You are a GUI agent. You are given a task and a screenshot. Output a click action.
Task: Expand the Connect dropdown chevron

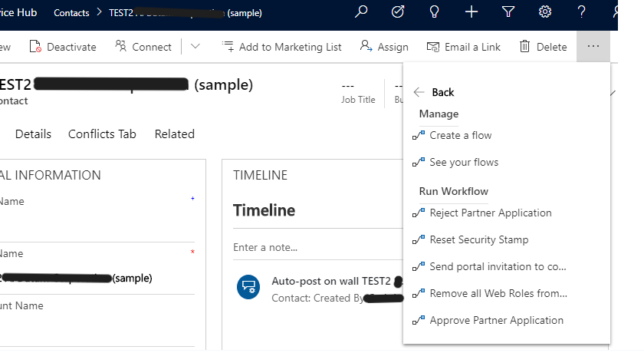pos(195,47)
